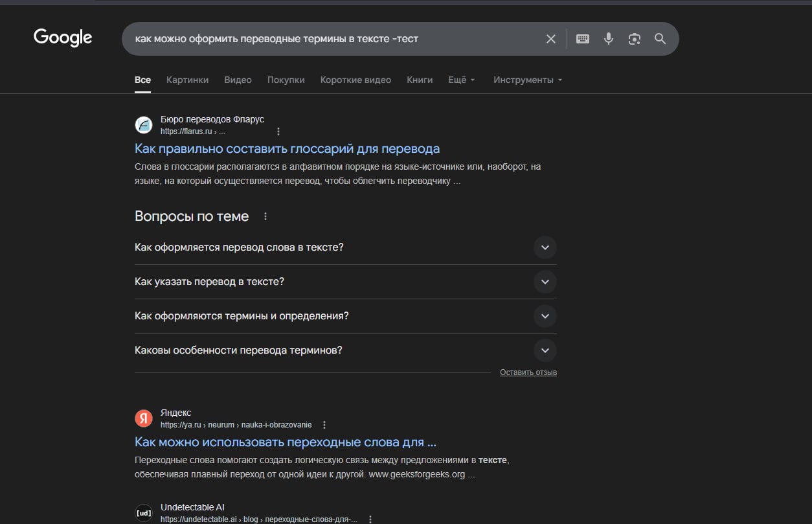The height and width of the screenshot is (524, 812).
Task: Click into the search query field
Action: [324, 39]
